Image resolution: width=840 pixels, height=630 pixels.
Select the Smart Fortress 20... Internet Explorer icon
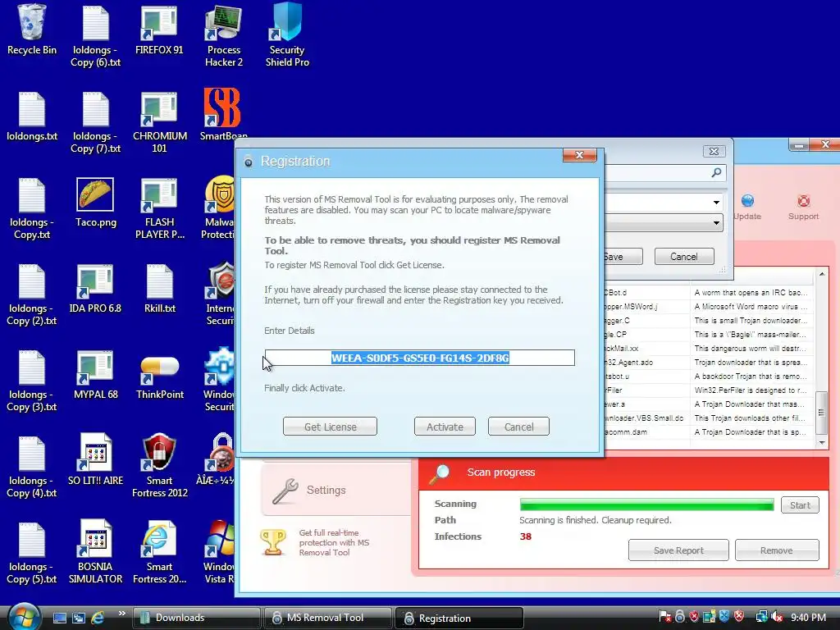160,552
